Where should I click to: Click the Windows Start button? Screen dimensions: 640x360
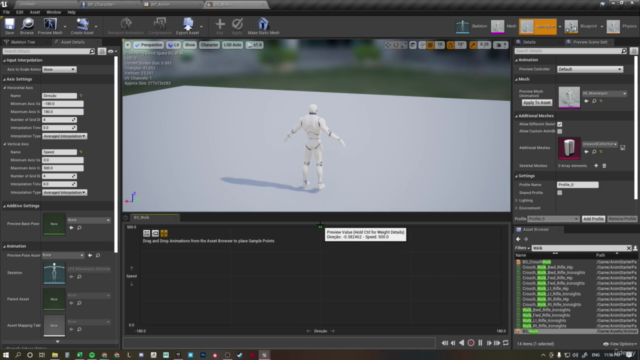6,355
